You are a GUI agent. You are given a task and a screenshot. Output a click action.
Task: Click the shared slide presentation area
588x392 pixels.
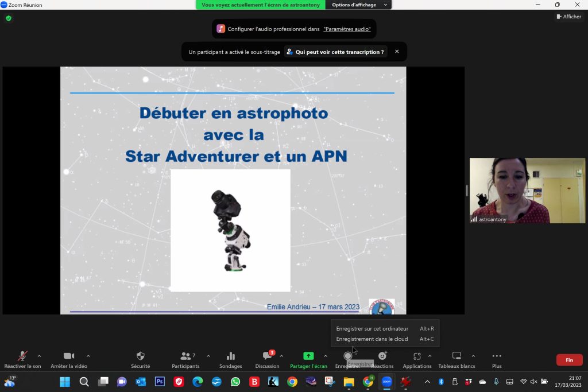[233, 191]
